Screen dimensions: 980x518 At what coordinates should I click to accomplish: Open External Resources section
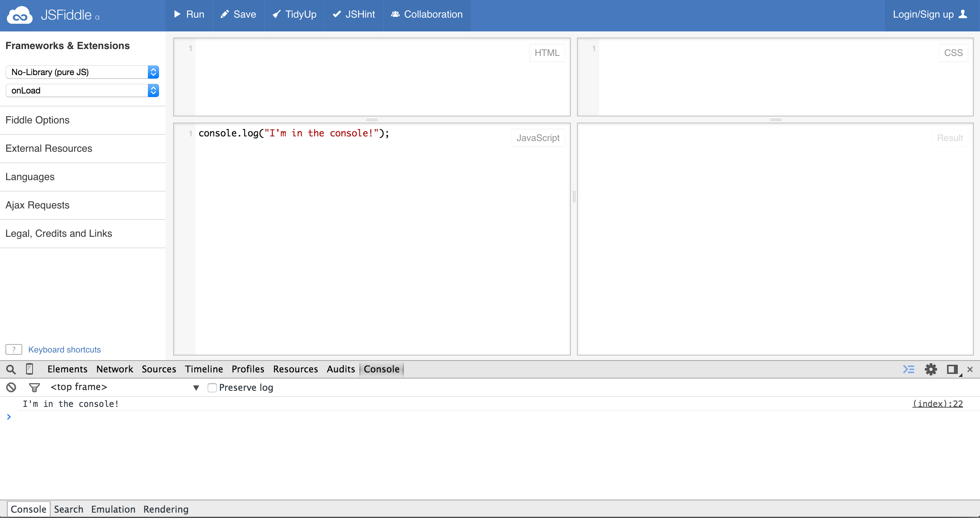49,148
